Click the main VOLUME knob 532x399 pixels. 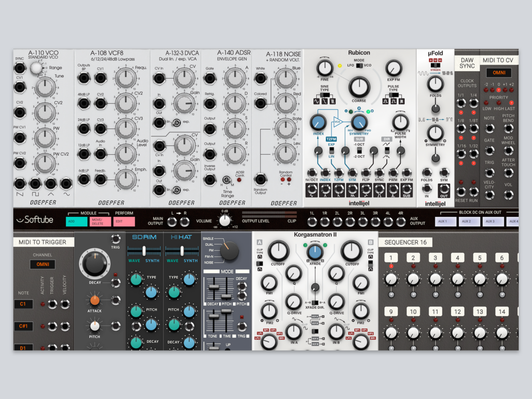point(225,220)
